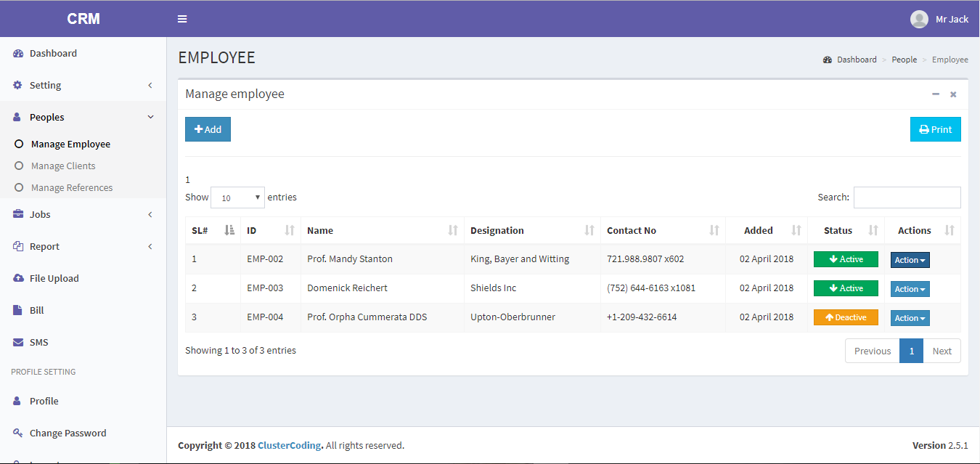Click the SMS envelope icon
The height and width of the screenshot is (464, 980).
point(18,343)
